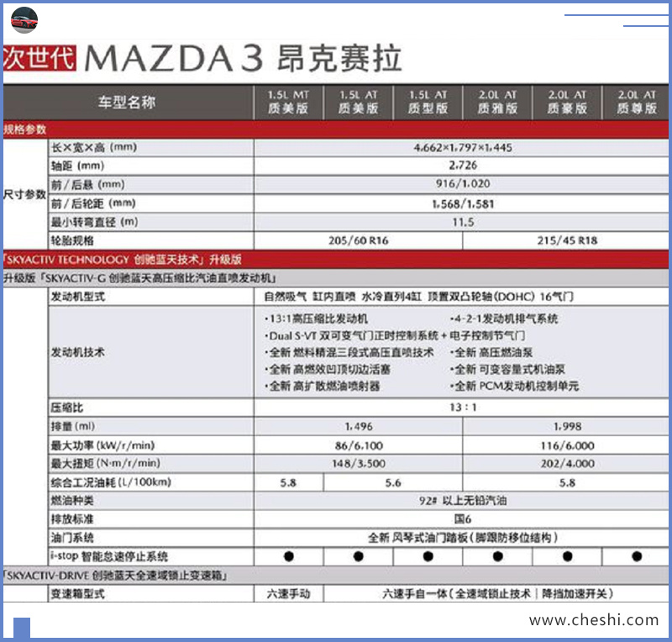Image resolution: width=672 pixels, height=642 pixels.
Task: Select the '全新 风琴式油门踏板' value
Action: pos(463,538)
